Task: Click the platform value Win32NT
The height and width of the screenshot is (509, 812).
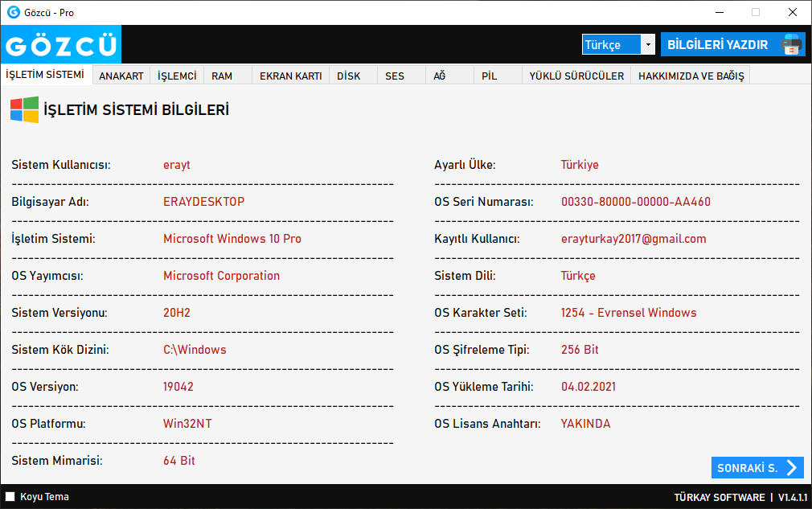Action: (187, 424)
